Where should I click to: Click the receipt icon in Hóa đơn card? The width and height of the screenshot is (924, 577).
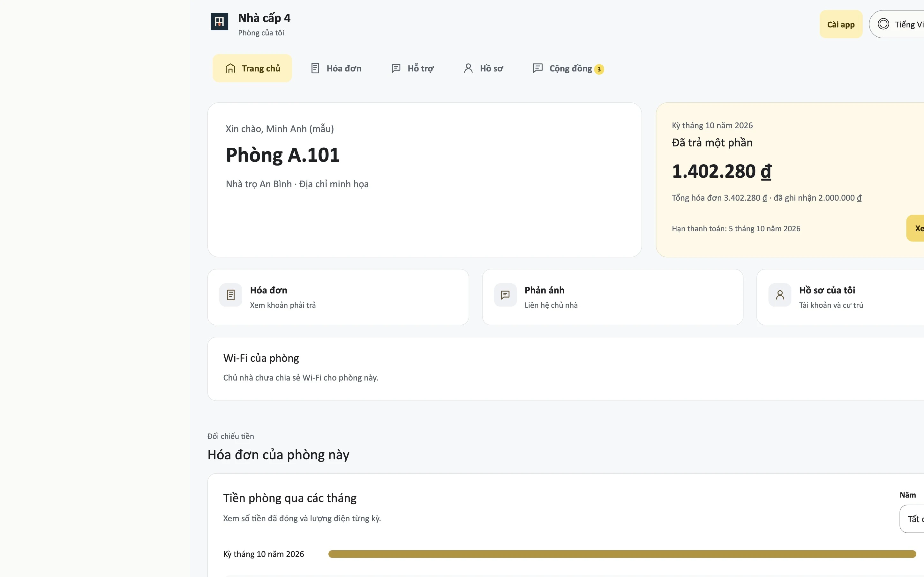pos(231,295)
